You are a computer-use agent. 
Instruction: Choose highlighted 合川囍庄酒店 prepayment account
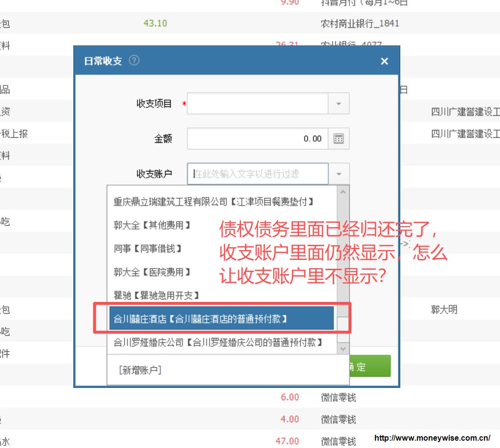[200, 319]
